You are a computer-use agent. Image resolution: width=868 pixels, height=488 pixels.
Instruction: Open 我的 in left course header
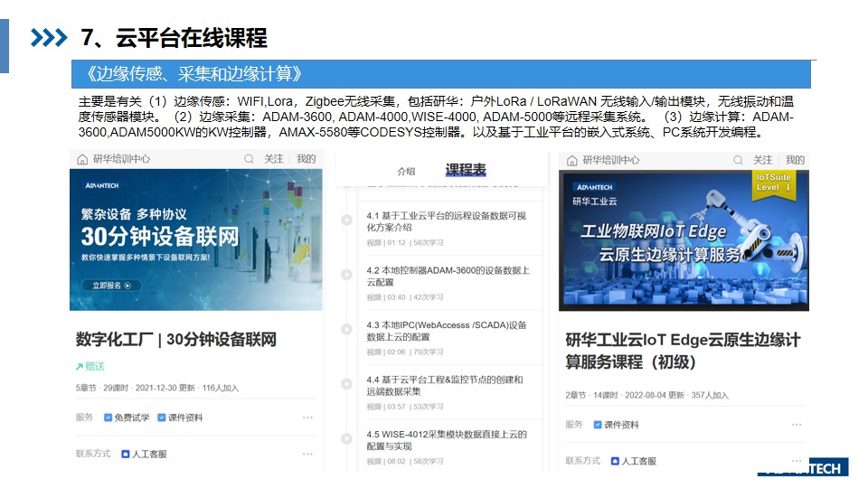point(307,159)
